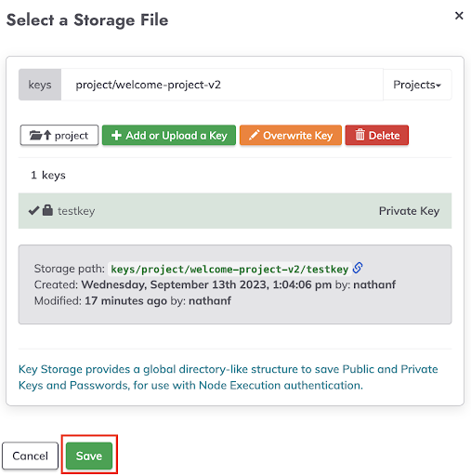Click the pencil icon on Overwrite Key

[254, 135]
